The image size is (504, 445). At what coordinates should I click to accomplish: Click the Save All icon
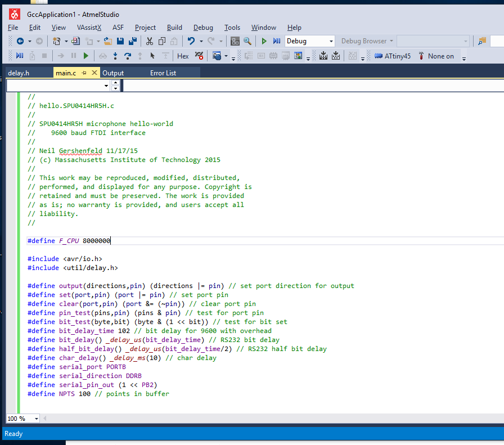133,41
